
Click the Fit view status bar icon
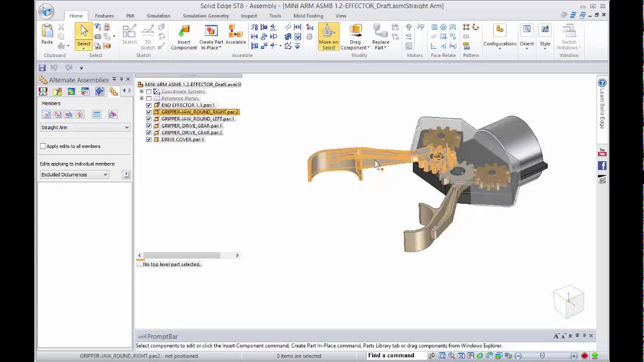click(x=461, y=356)
